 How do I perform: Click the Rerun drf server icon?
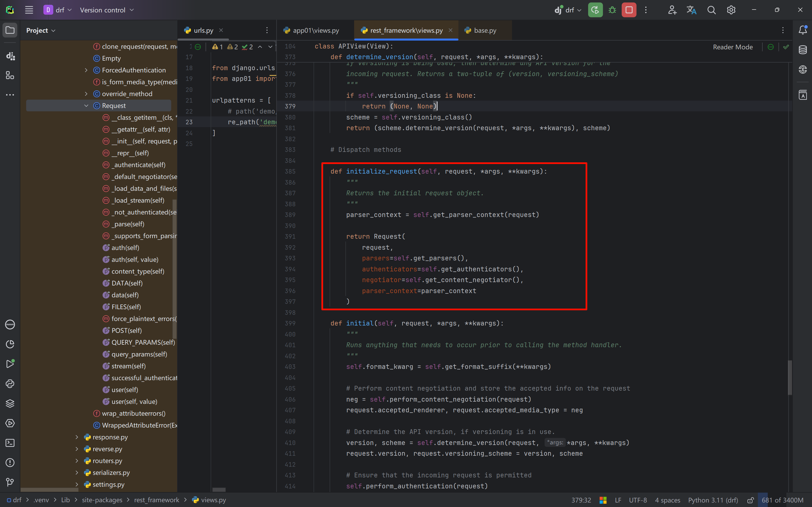coord(595,10)
